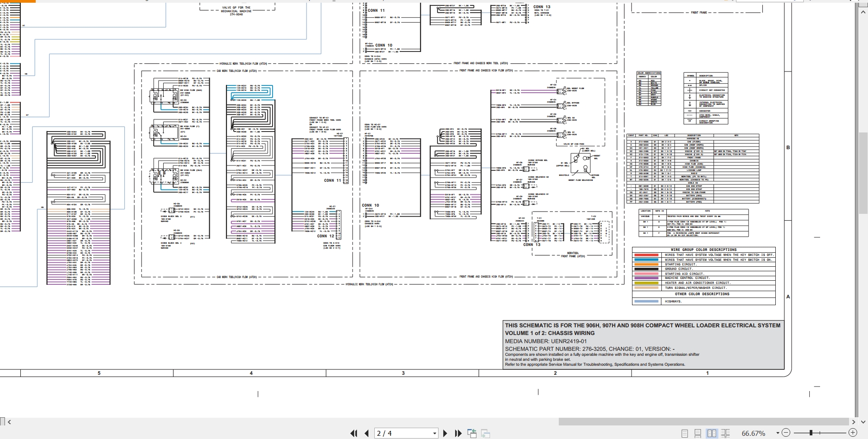Click TURN SIGNAL/WIPER/WASHER CIRCUIT legend text
The image size is (868, 439).
(x=696, y=288)
